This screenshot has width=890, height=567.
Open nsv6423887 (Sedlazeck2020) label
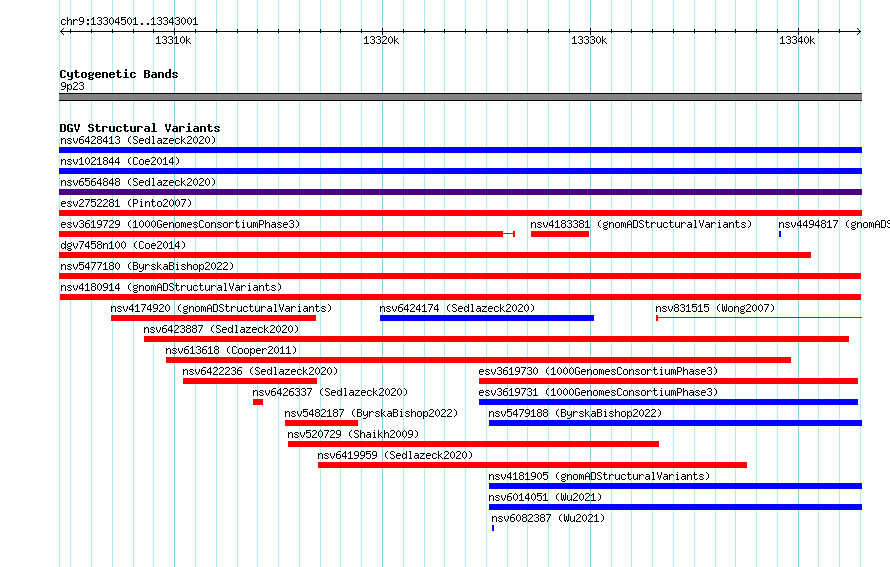click(221, 329)
